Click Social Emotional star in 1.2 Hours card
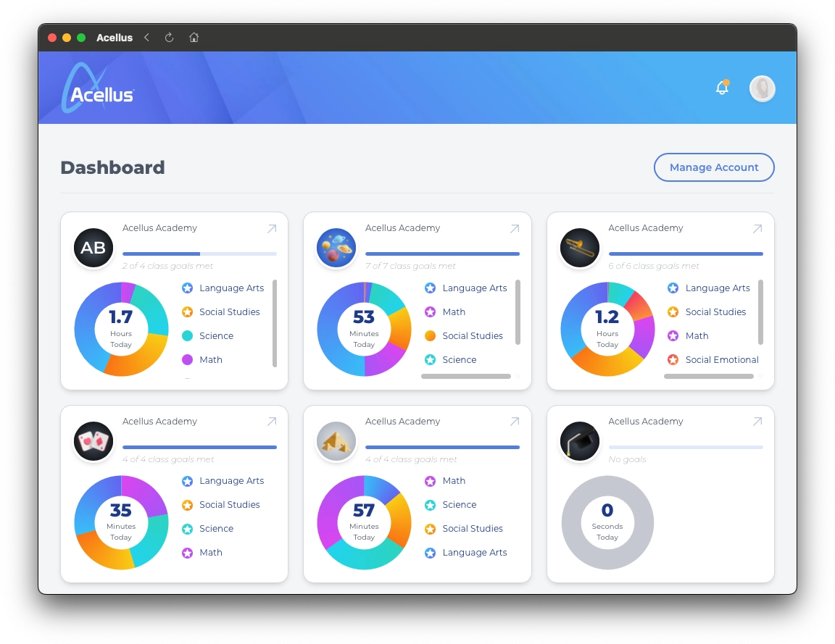835x644 pixels. 673,360
